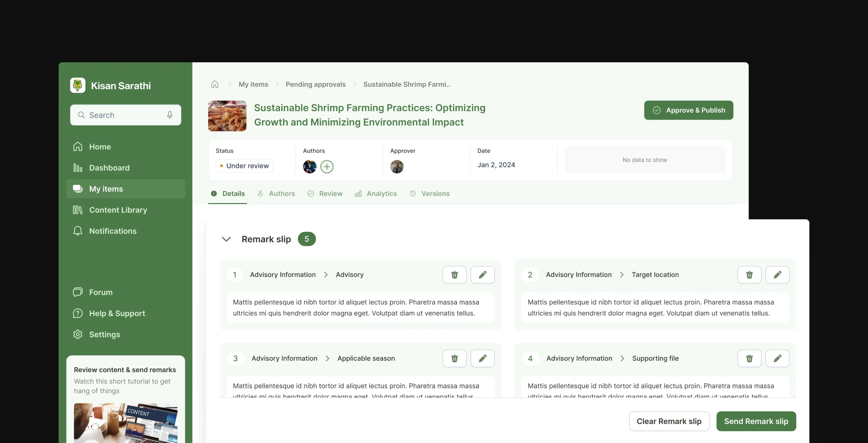Switch to the Versions tab
The image size is (868, 443).
click(430, 193)
